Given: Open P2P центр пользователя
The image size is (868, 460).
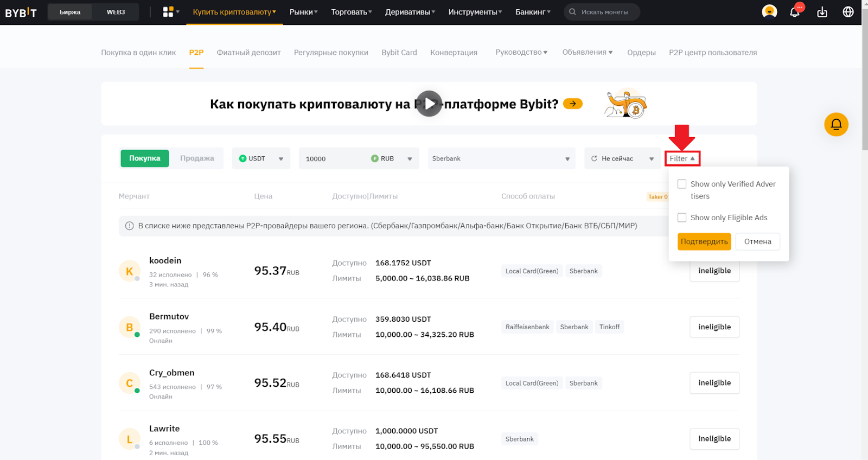Looking at the screenshot, I should click(713, 53).
